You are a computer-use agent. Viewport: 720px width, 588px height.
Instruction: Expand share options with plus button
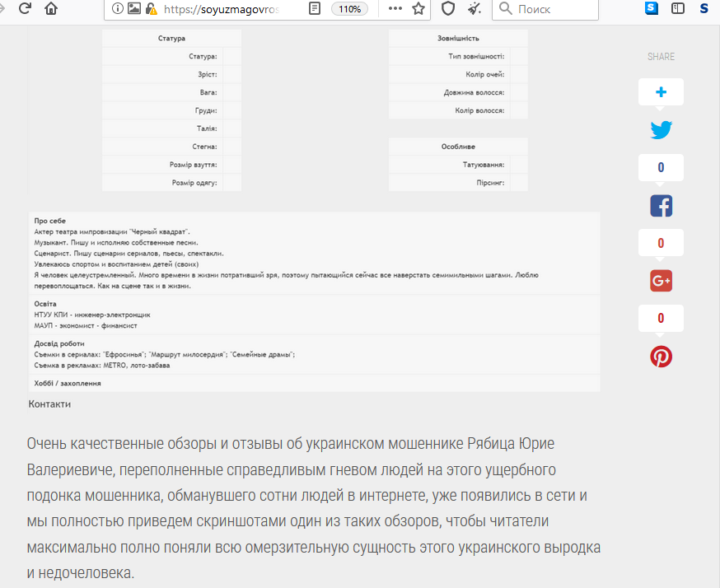[661, 92]
